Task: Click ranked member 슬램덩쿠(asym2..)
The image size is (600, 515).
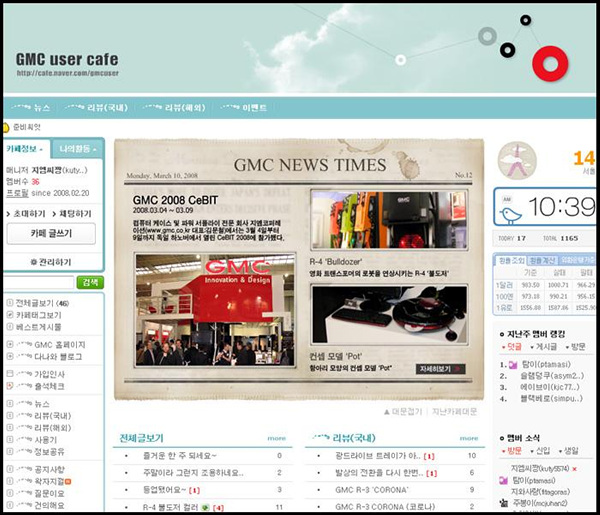Action: [x=552, y=376]
